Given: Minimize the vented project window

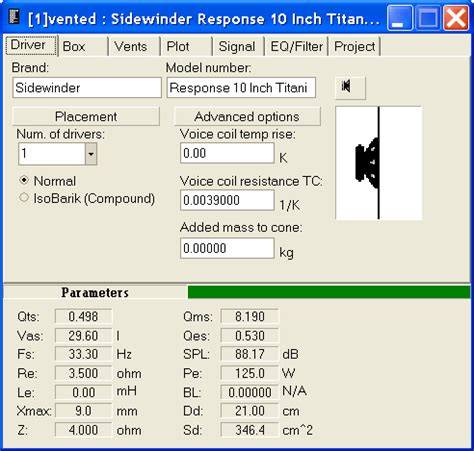Looking at the screenshot, I should coord(400,18).
